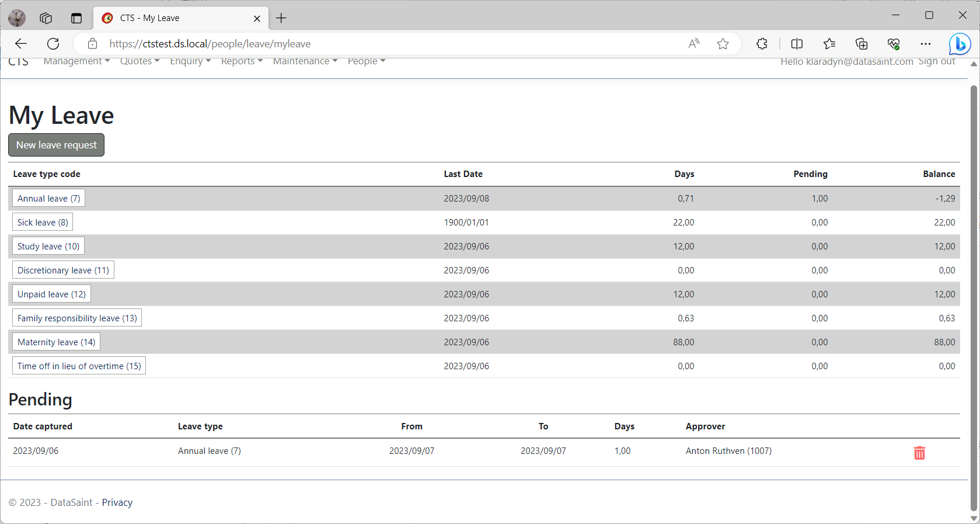Close the CTS - My Leave tab
This screenshot has height=524, width=980.
click(257, 18)
